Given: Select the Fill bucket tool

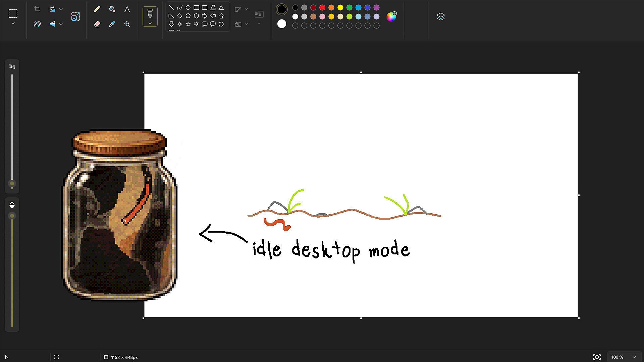Looking at the screenshot, I should pyautogui.click(x=112, y=9).
